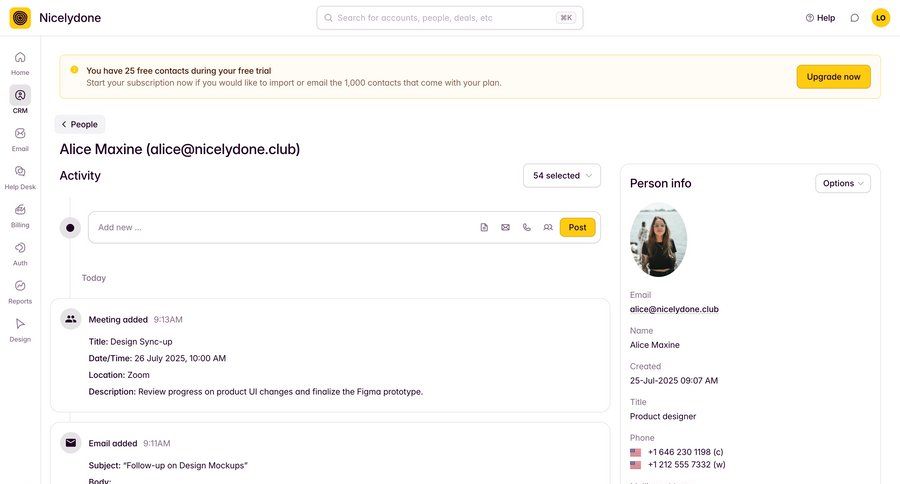The image size is (900, 484).
Task: Click the Product designer title value
Action: (x=663, y=416)
